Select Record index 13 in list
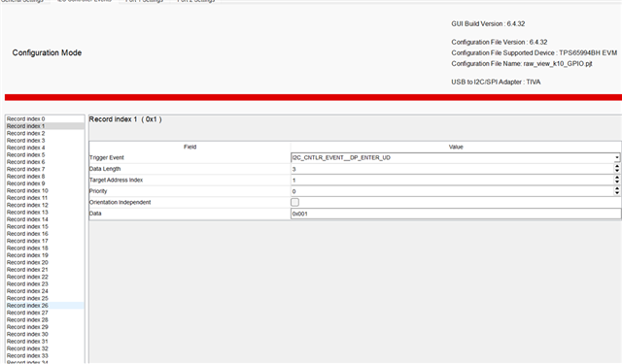The width and height of the screenshot is (622, 364). point(45,212)
